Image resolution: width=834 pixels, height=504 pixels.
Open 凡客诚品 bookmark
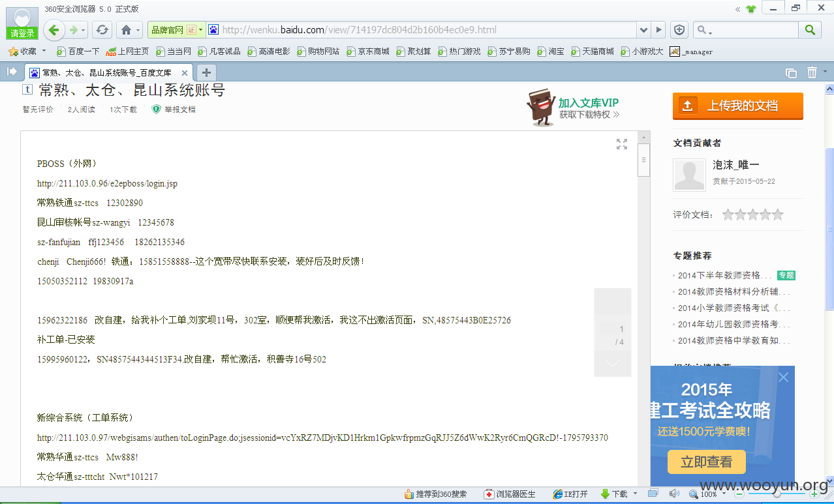(x=219, y=52)
